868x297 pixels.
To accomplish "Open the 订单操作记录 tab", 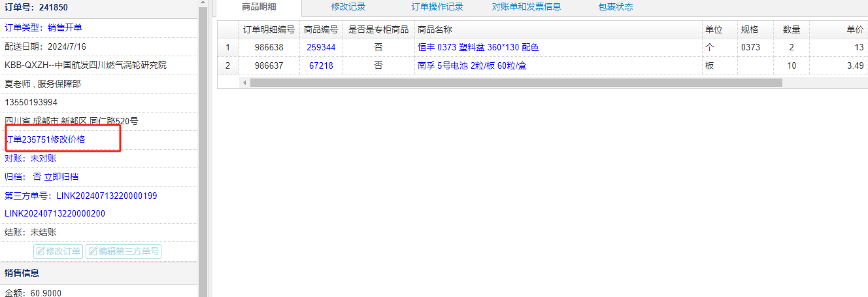I will coord(437,7).
